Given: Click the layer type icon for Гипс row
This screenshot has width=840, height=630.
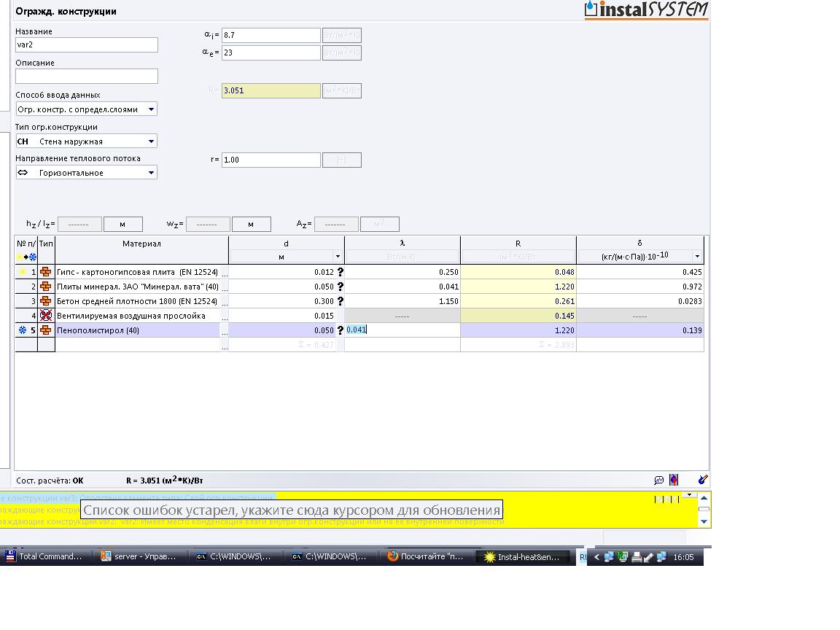Looking at the screenshot, I should 45,272.
